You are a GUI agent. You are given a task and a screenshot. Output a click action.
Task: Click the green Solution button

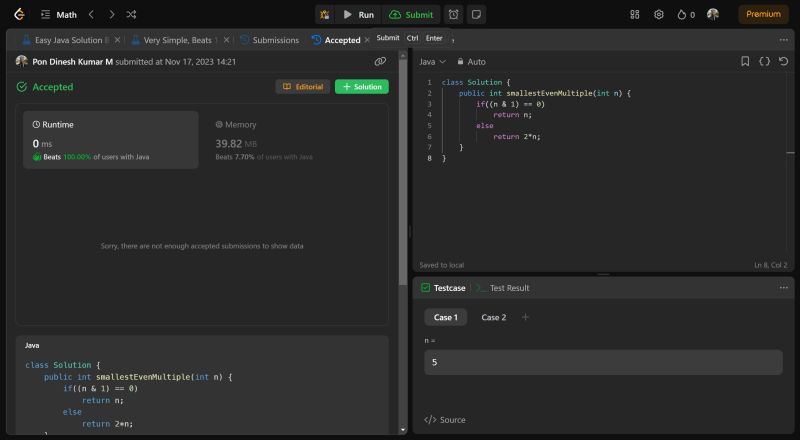[362, 87]
